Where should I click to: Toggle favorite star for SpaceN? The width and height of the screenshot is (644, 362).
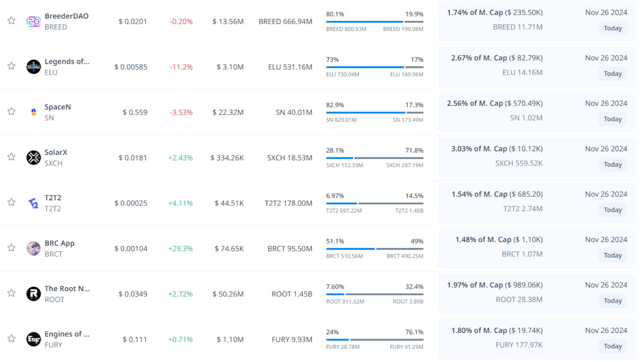tap(11, 112)
